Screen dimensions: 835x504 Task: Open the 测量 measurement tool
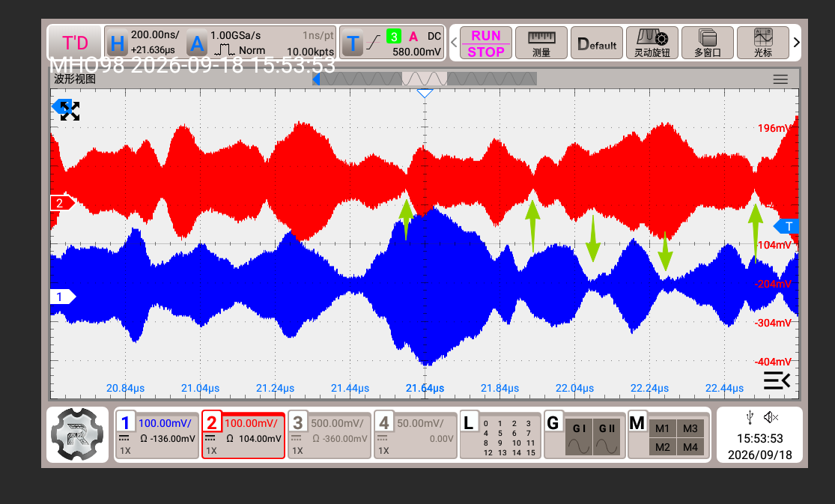pyautogui.click(x=541, y=43)
